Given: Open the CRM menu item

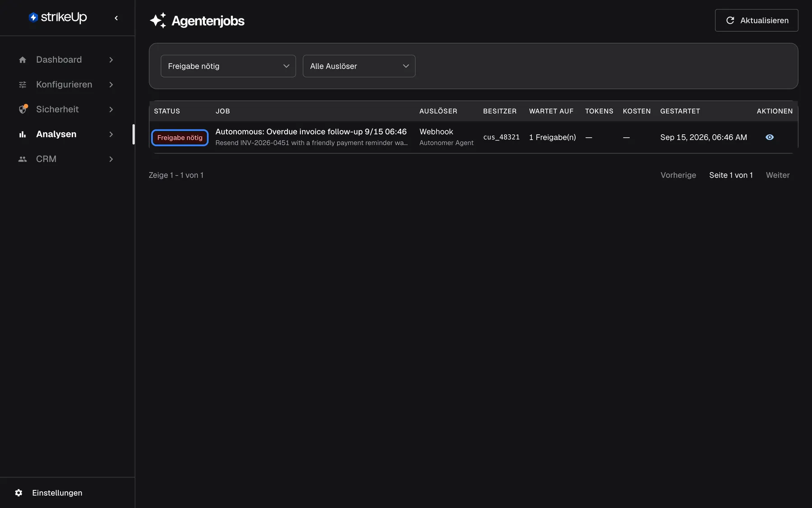Looking at the screenshot, I should click(66, 159).
